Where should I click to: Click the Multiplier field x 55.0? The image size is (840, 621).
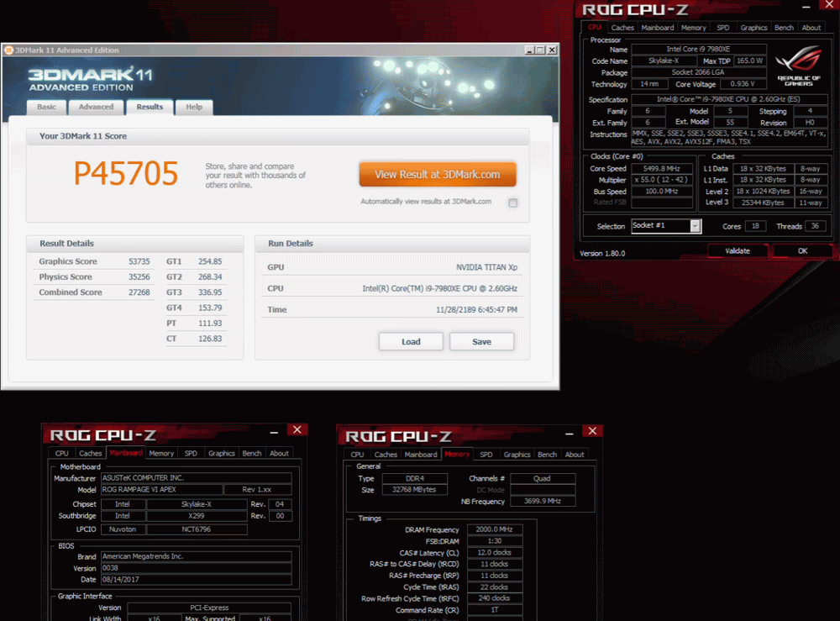662,180
